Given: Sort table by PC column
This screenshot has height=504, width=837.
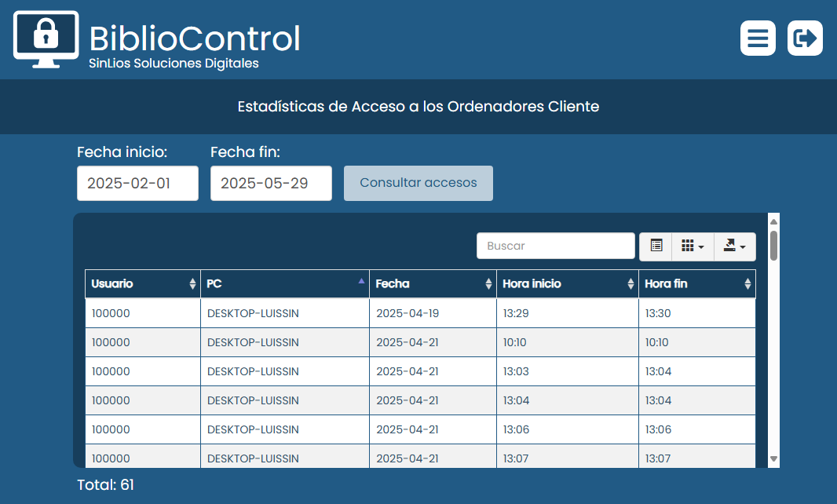Looking at the screenshot, I should 284,284.
